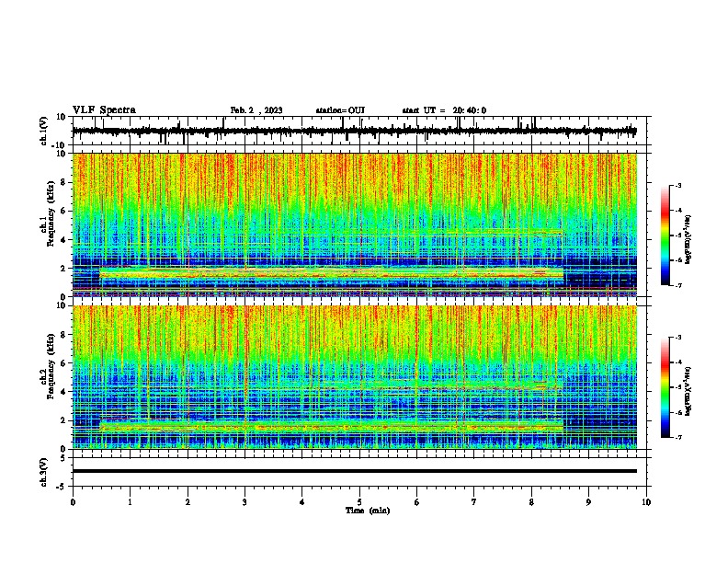Click time axis tick label "3"
This screenshot has height=563, width=728.
click(x=245, y=502)
